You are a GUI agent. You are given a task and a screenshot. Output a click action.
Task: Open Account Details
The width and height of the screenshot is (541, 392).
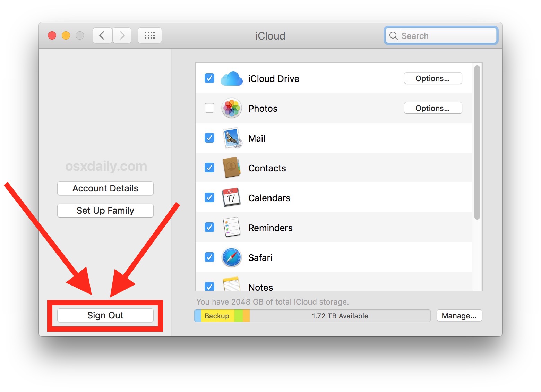(105, 188)
